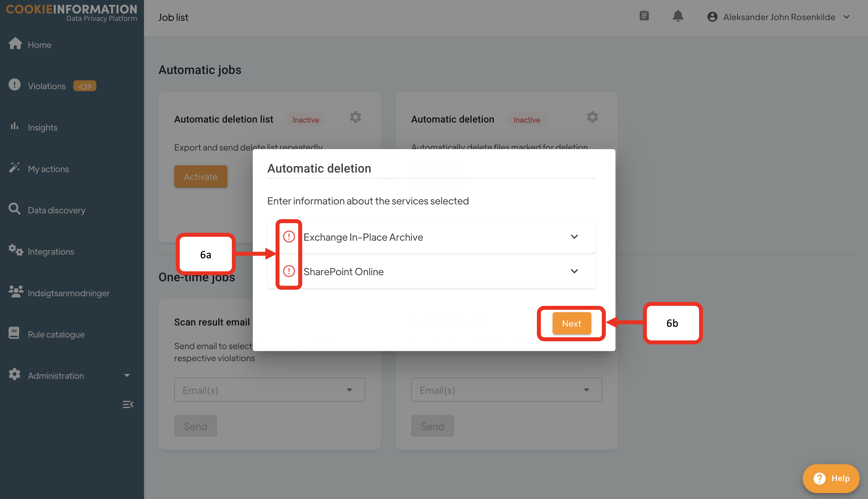Collapse the sidebar with the menu icon
This screenshot has width=868, height=499.
click(x=128, y=404)
